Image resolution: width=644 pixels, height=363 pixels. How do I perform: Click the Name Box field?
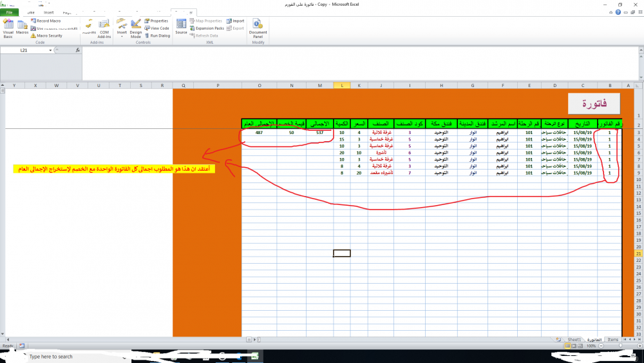[x=24, y=50]
